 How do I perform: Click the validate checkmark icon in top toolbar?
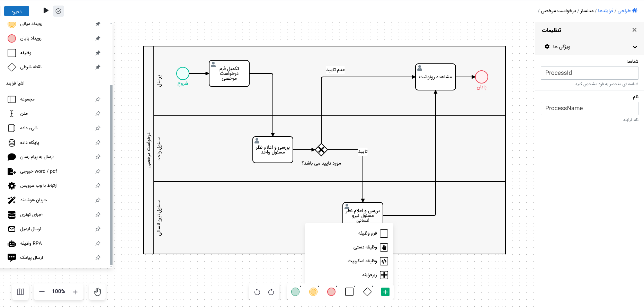click(x=59, y=11)
